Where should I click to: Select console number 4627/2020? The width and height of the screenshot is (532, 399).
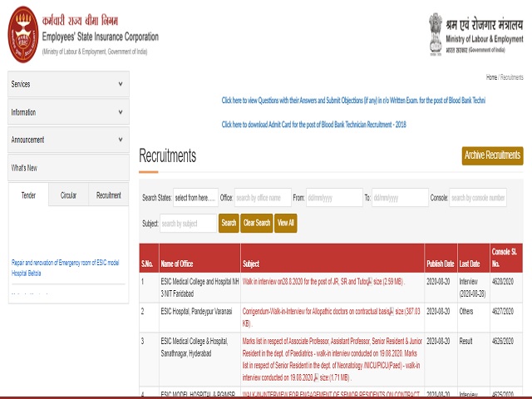(502, 312)
